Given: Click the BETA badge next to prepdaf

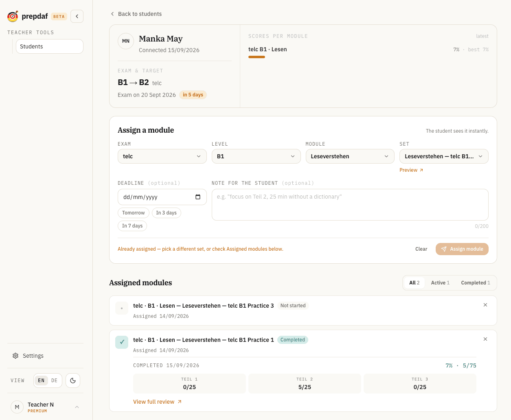Looking at the screenshot, I should click(x=59, y=17).
